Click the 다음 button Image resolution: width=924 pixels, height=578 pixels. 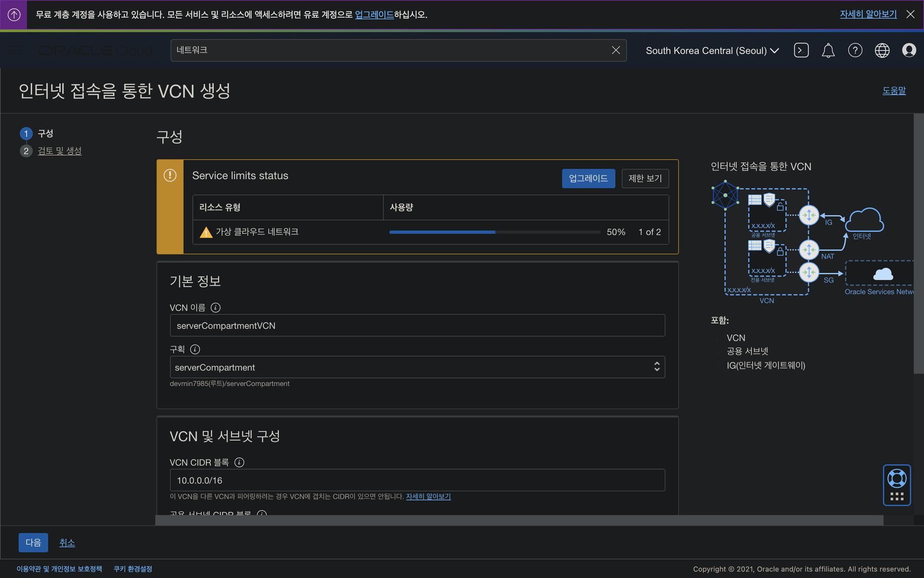(33, 542)
